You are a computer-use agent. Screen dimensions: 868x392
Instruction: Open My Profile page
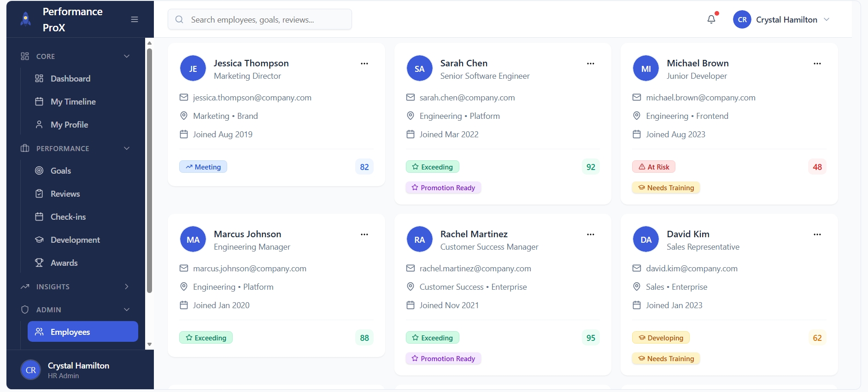coord(83,125)
